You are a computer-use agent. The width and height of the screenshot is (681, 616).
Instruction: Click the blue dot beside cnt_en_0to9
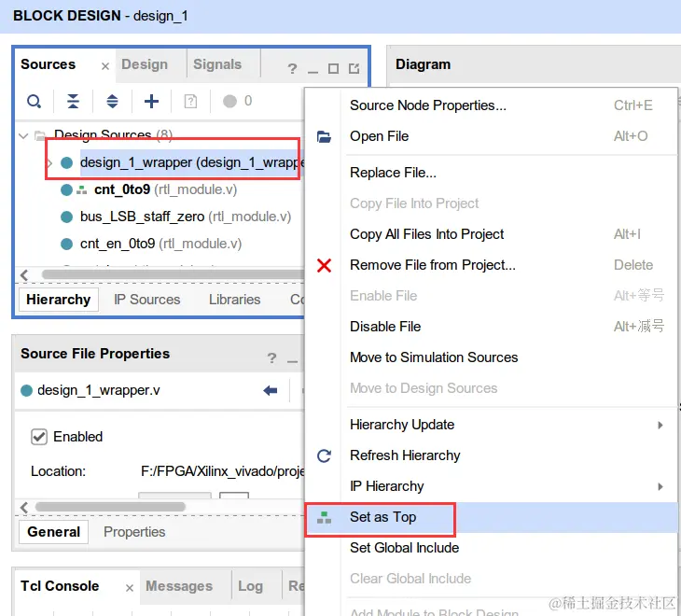[66, 244]
